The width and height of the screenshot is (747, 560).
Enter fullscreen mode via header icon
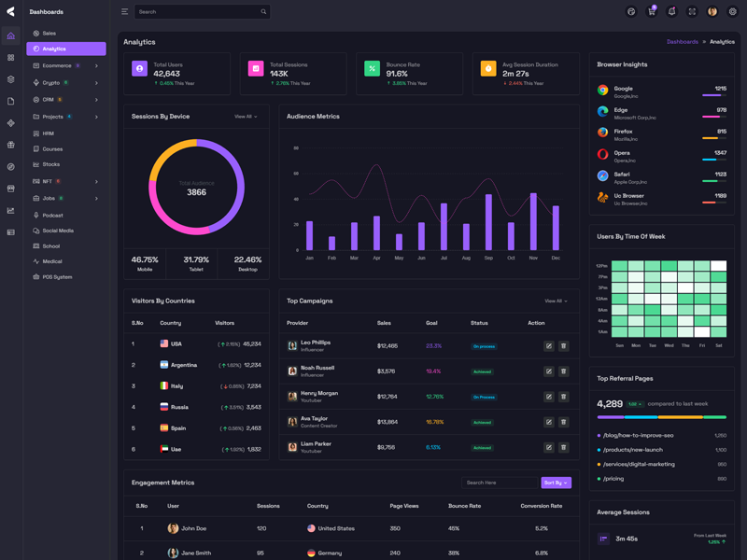pyautogui.click(x=692, y=12)
